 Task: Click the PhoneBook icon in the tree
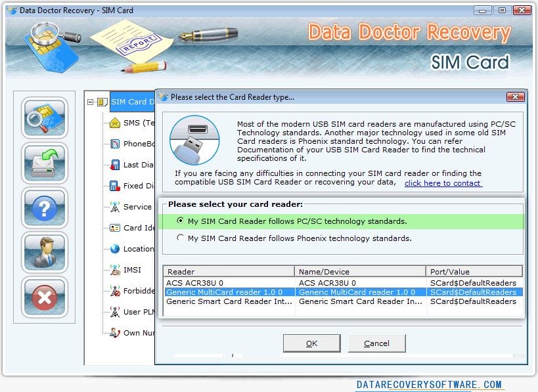pos(114,144)
